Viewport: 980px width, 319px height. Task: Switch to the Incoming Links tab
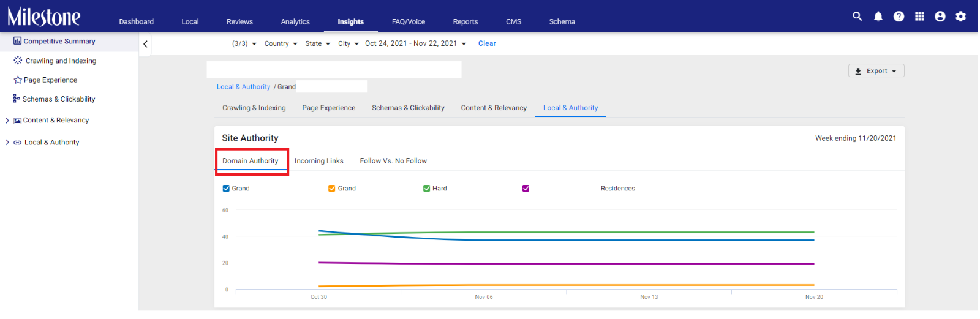point(319,161)
